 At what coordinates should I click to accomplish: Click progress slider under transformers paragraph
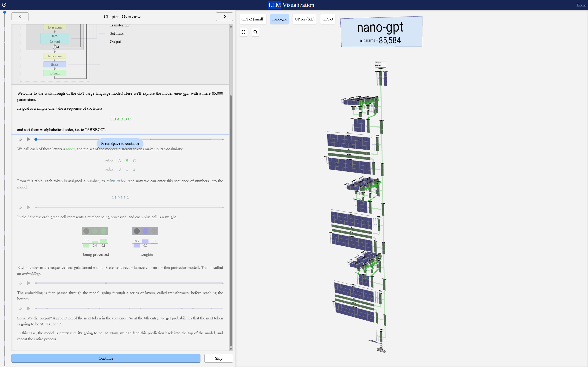[x=129, y=308]
